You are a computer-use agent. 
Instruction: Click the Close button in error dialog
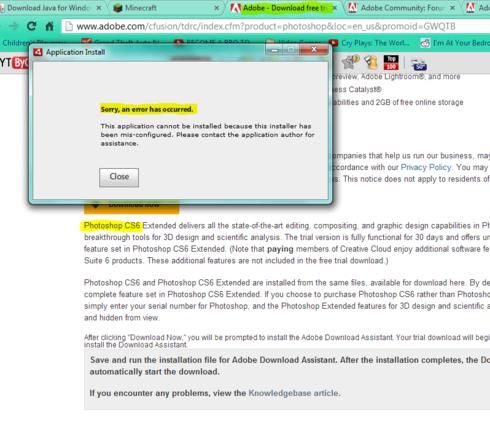(x=119, y=177)
